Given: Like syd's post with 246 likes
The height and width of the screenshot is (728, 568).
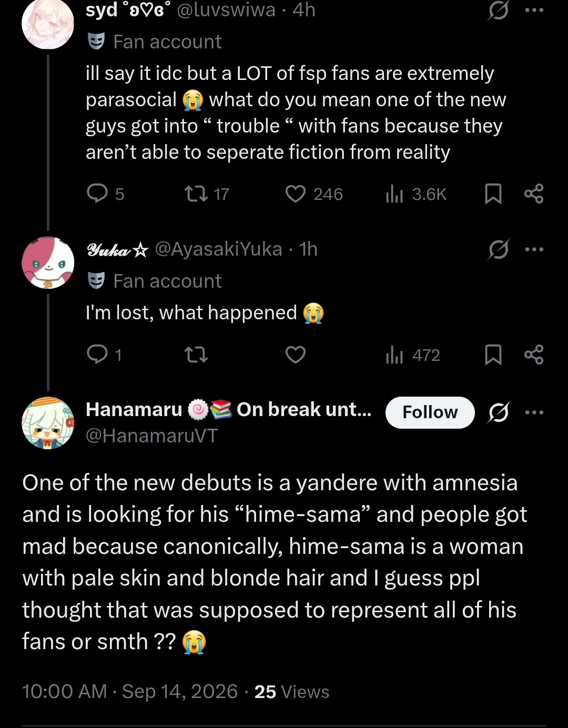Looking at the screenshot, I should coord(314,194).
